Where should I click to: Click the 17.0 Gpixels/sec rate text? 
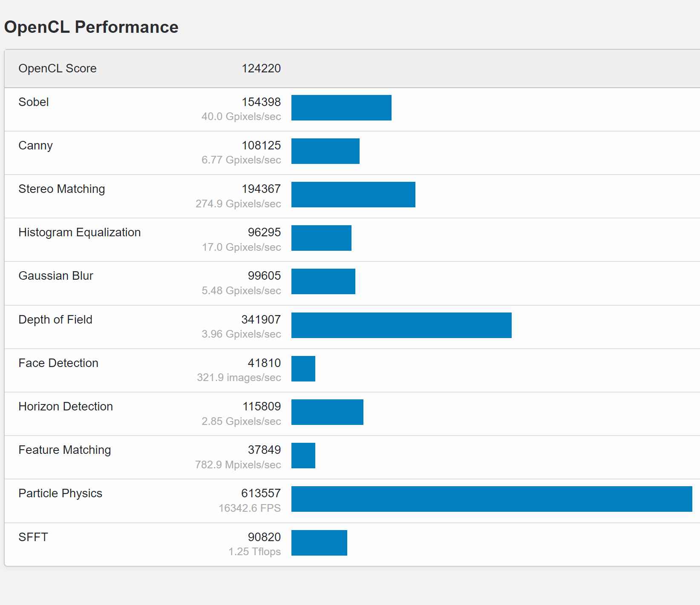241,247
